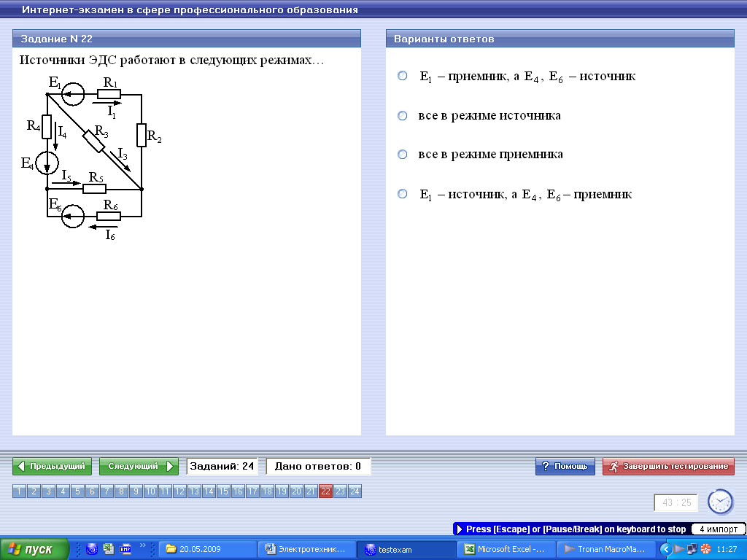
Task: Click the Дано ответов: 0 field
Action: coord(318,466)
